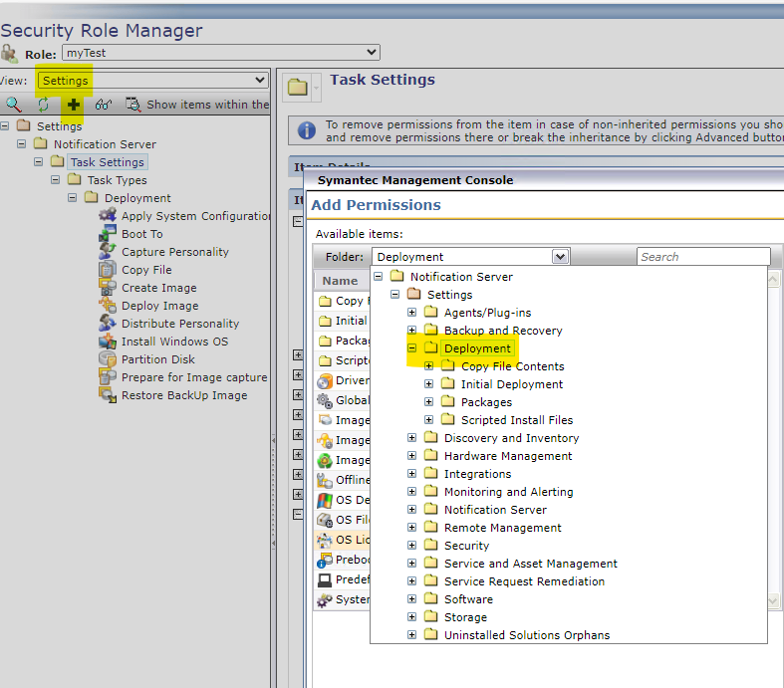Select the Apply System Configuration task icon
Screen dimensions: 784x688
click(107, 216)
